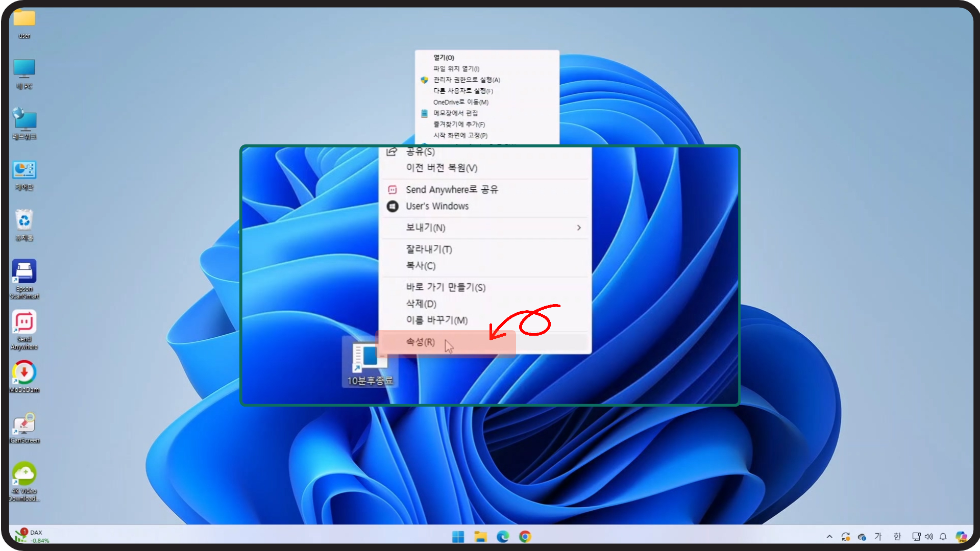Expand the 보내기(N) submenu arrow

click(x=578, y=228)
